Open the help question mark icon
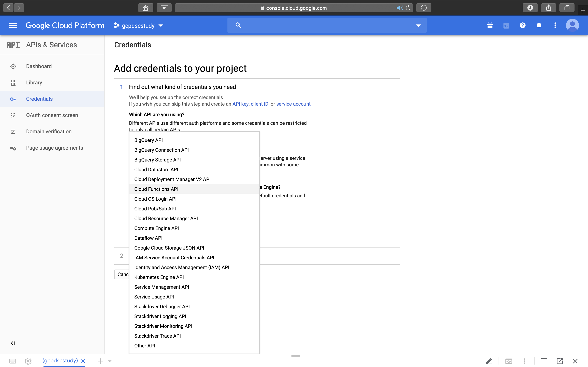Screen dimensions: 588x367 tap(522, 25)
